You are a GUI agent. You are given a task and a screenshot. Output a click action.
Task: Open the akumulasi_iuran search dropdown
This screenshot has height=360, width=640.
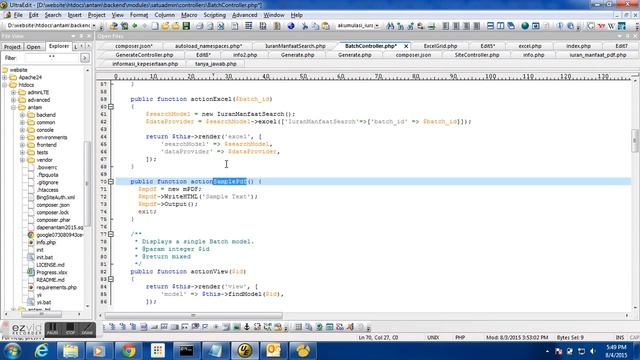377,26
